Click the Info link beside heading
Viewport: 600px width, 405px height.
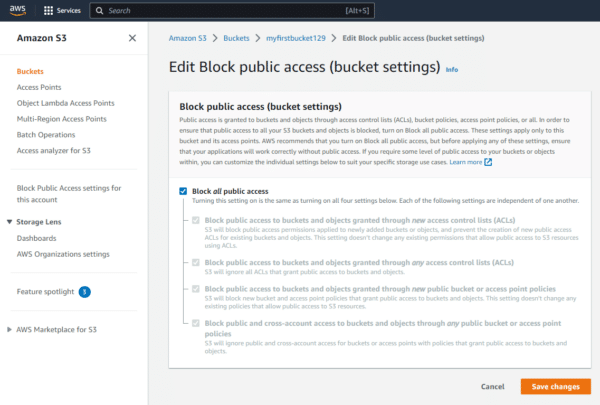coord(452,70)
